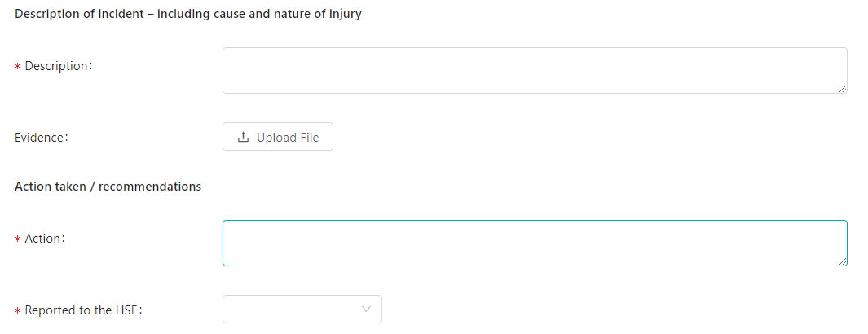Click the red asterisk beside Reported to the HSE
Viewport: 868px width, 334px height.
(17, 310)
